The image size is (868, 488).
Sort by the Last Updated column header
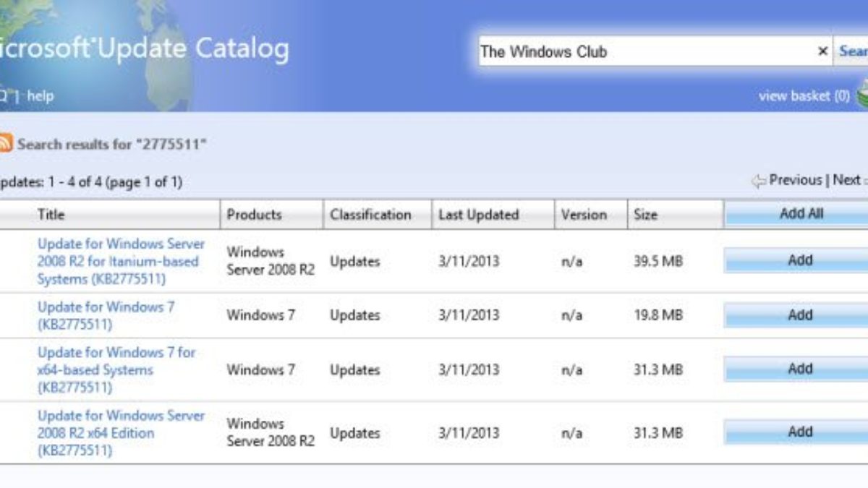coord(478,215)
